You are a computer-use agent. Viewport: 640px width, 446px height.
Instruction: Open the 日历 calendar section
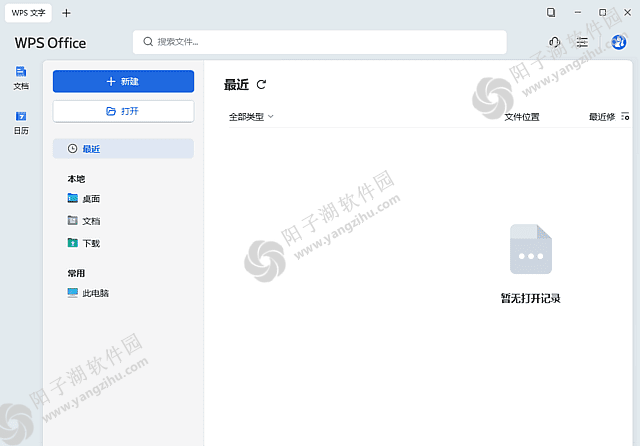(21, 122)
